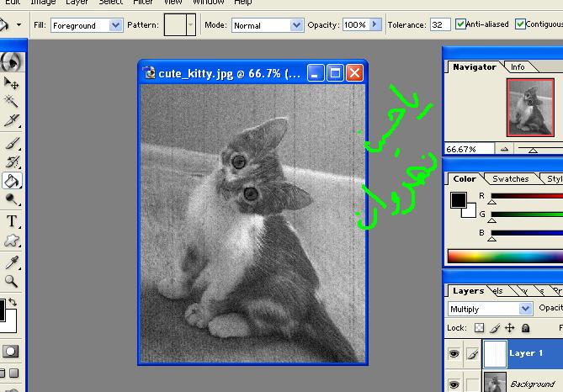Viewport: 563px width, 392px height.
Task: Click the Tolerance input field
Action: click(x=440, y=25)
